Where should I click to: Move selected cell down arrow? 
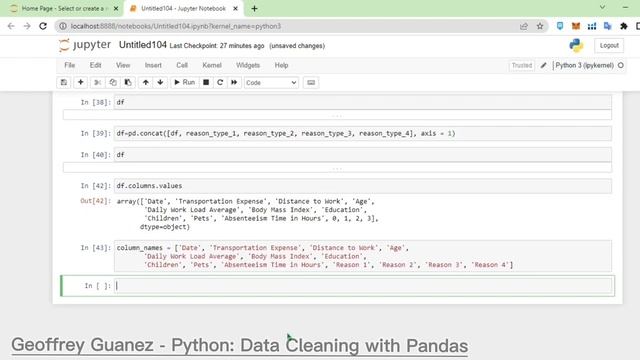coord(160,82)
